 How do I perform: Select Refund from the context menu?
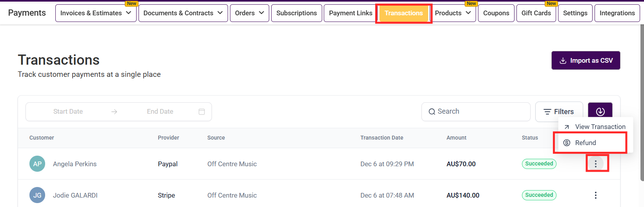click(585, 143)
